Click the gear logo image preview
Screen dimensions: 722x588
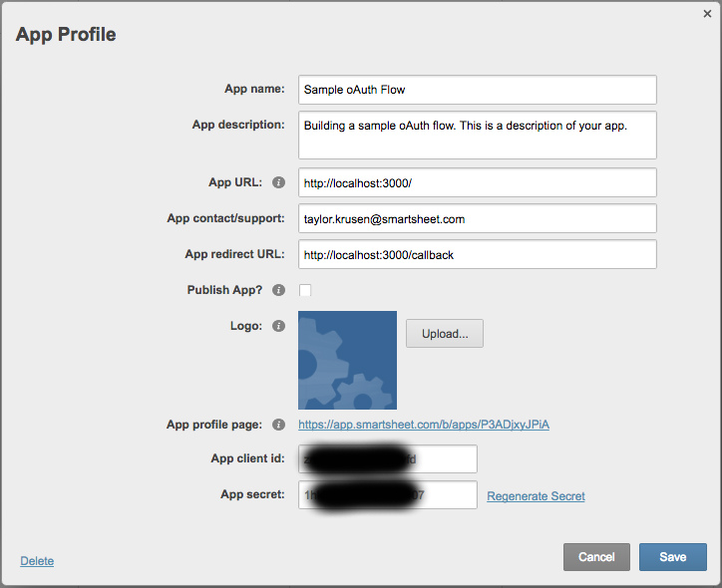[347, 360]
